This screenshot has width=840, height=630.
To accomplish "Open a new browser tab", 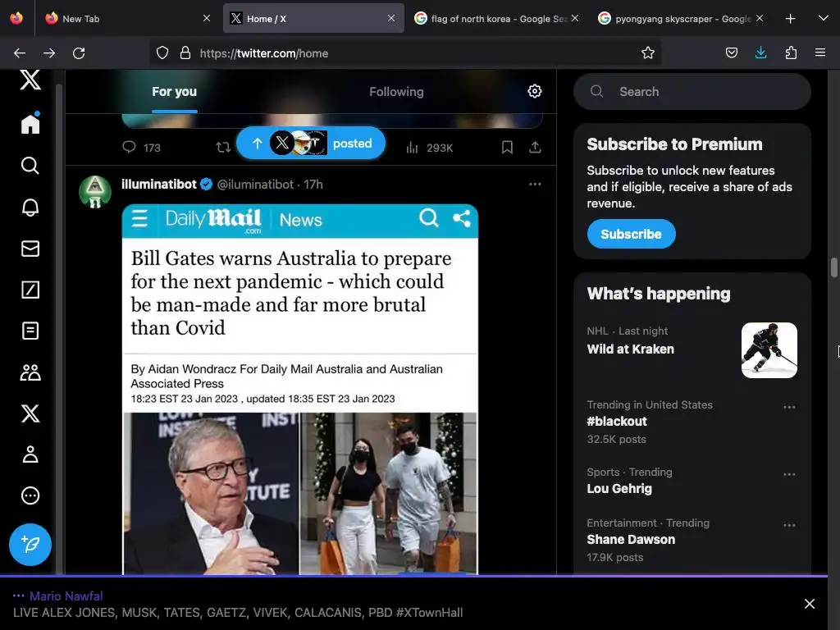I will tap(790, 19).
